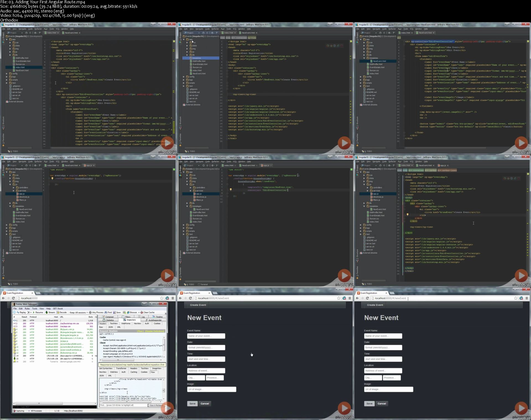The height and width of the screenshot is (420, 531).
Task: Collapse js folder in 00:04:40 frame
Action: 187,184
